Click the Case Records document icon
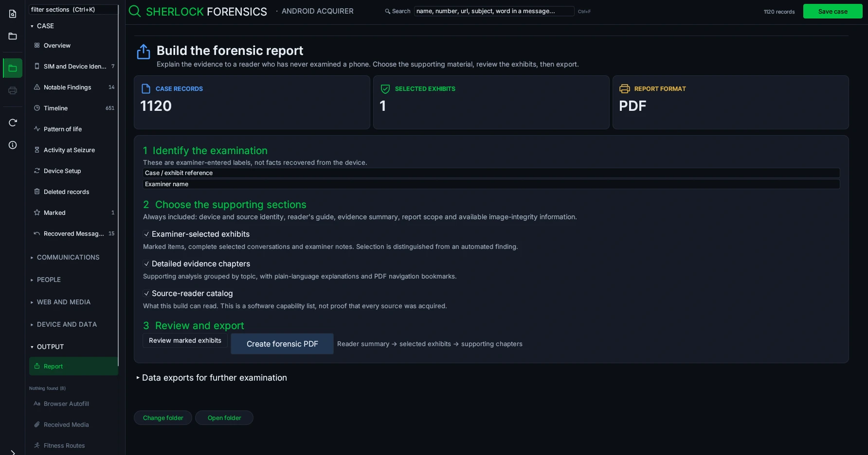 tap(146, 88)
